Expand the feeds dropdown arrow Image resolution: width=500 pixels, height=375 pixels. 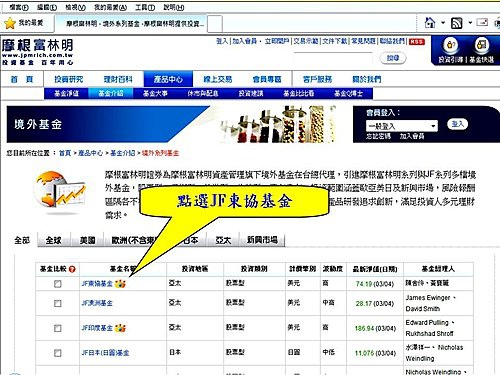pos(470,23)
